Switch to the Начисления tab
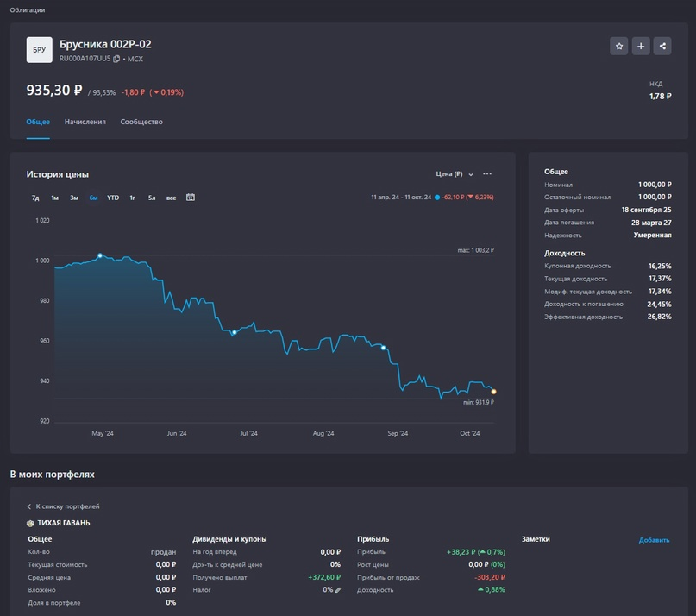696x616 pixels. [x=85, y=122]
